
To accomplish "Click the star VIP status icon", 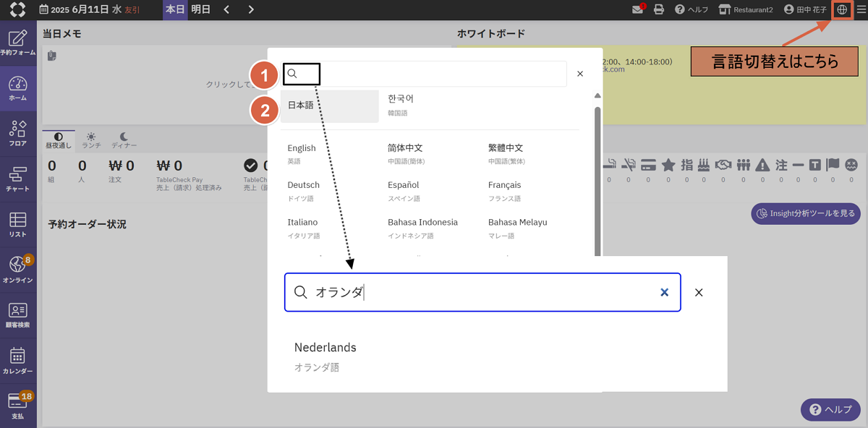I will (x=668, y=164).
